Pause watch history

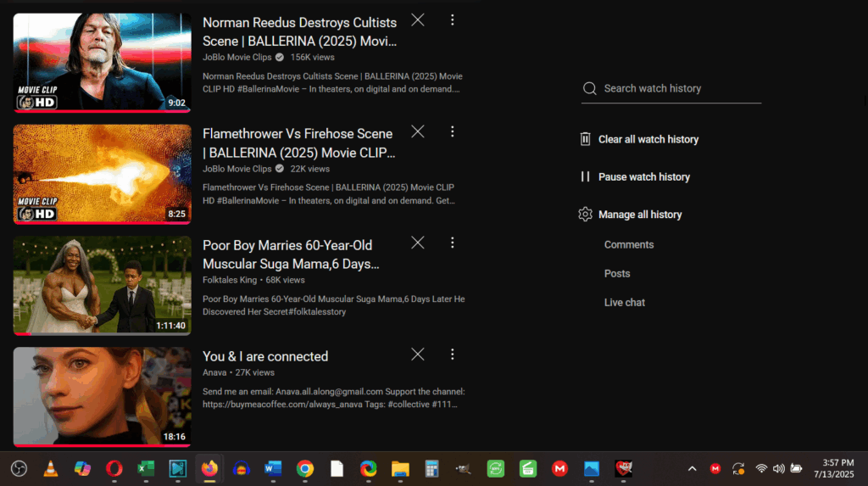tap(644, 177)
